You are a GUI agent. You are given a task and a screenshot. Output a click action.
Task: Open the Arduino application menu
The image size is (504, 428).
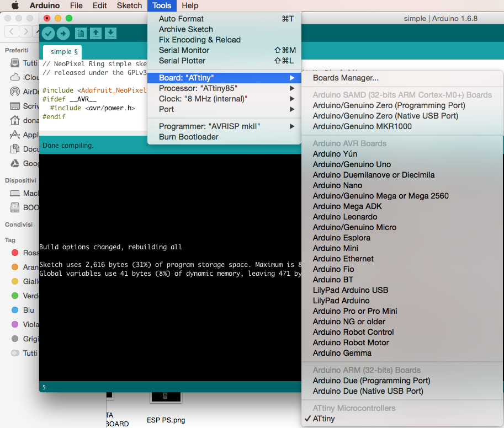[x=45, y=6]
